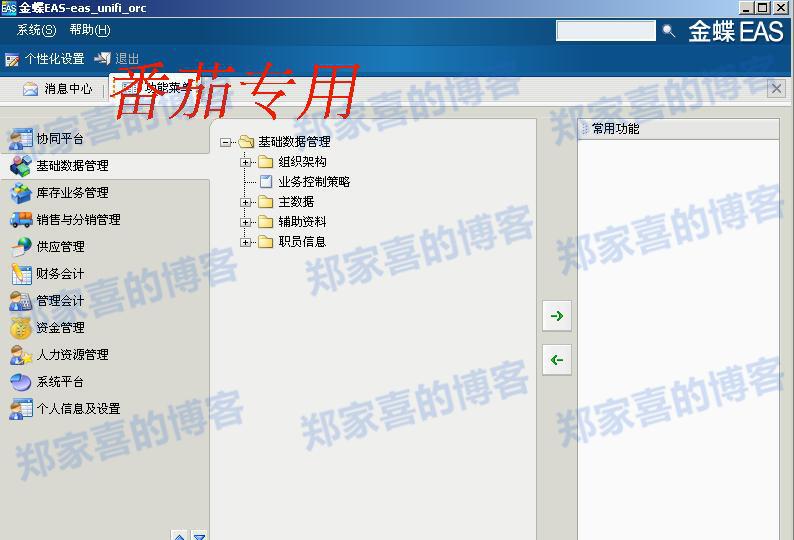Click the 个性化设置 toolbar icon
The height and width of the screenshot is (540, 794).
click(12, 60)
